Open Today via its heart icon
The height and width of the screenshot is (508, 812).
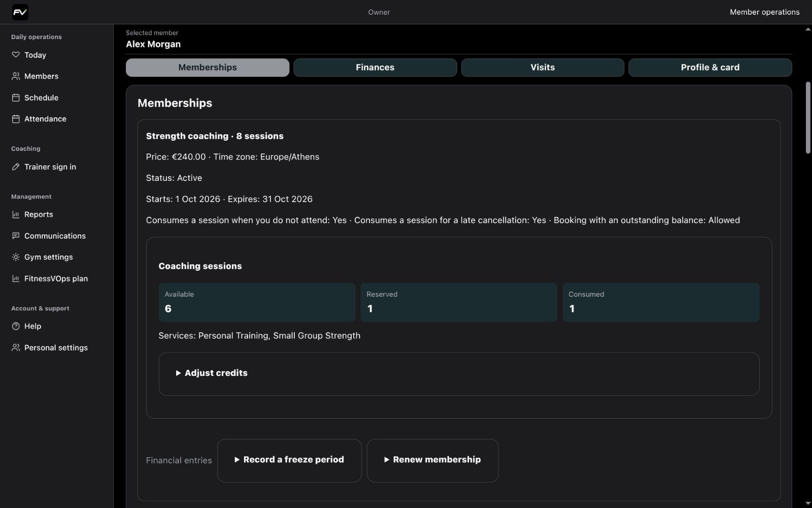(16, 55)
